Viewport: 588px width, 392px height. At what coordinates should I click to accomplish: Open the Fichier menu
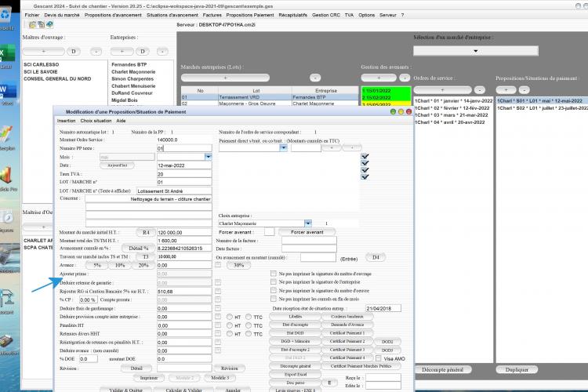point(32,15)
